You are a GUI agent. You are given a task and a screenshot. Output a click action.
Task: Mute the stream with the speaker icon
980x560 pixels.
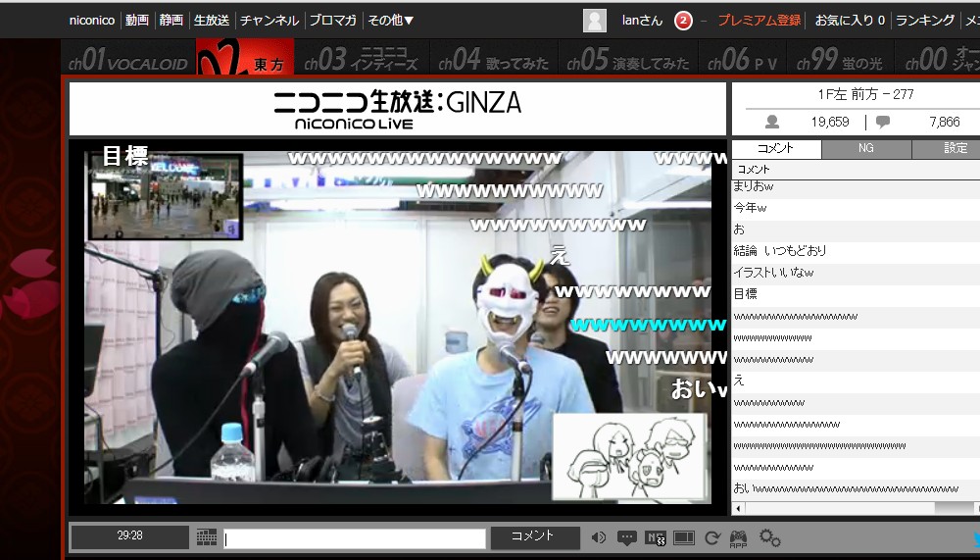[x=598, y=537]
